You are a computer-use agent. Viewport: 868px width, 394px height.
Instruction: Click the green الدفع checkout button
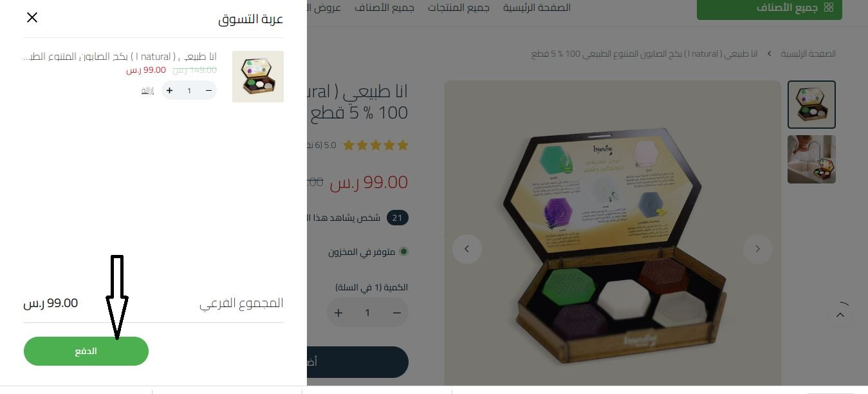coord(86,351)
